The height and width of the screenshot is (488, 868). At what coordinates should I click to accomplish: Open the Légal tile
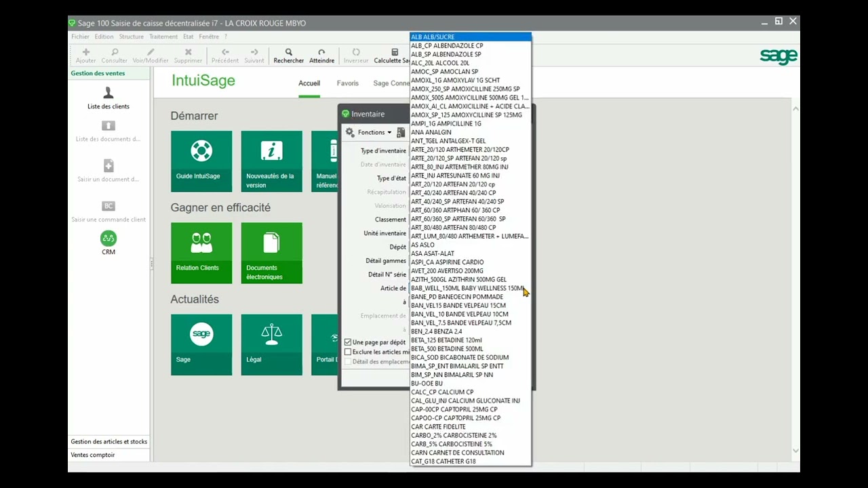[x=271, y=344]
